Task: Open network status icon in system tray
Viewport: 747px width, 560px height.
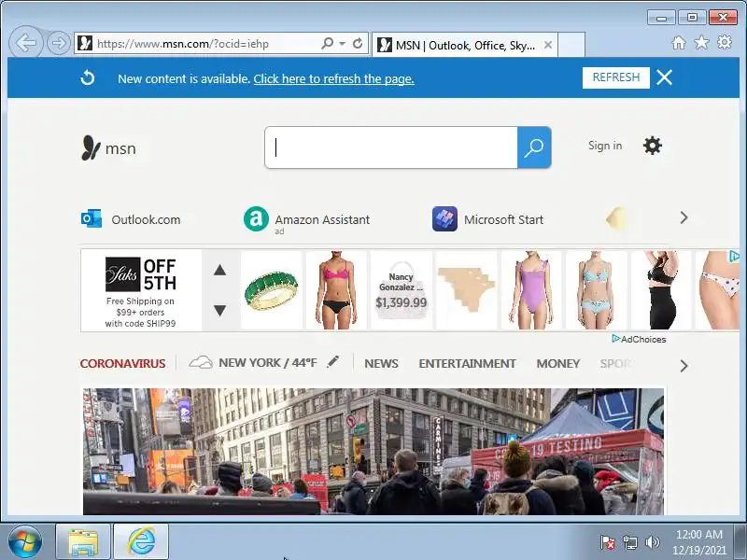Action: point(629,542)
